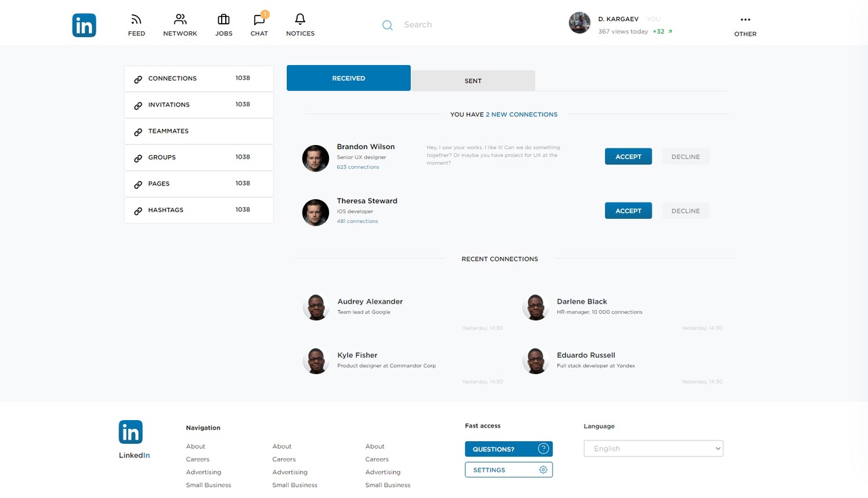Click Kyle Fisher's profile photo
The width and height of the screenshot is (868, 498).
tap(316, 360)
